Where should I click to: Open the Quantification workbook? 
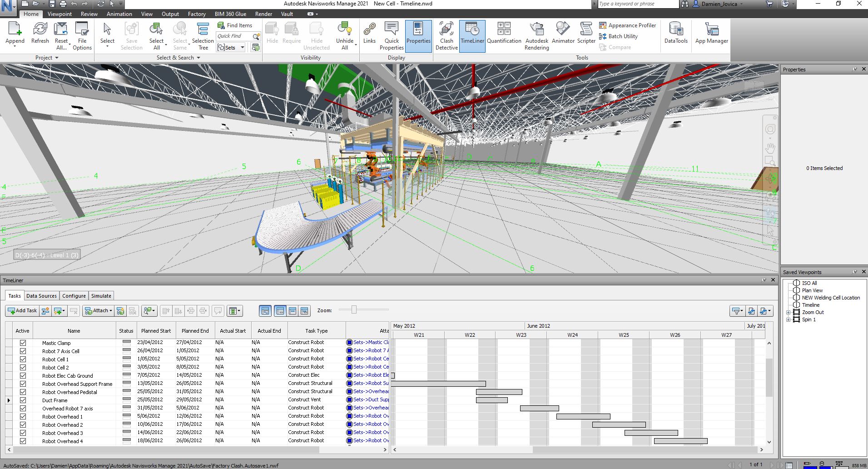[504, 35]
